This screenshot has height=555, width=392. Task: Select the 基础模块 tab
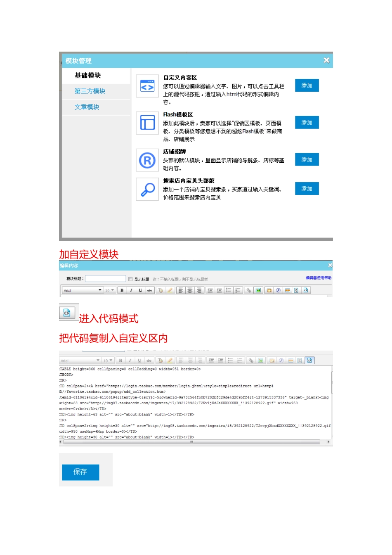[x=87, y=76]
